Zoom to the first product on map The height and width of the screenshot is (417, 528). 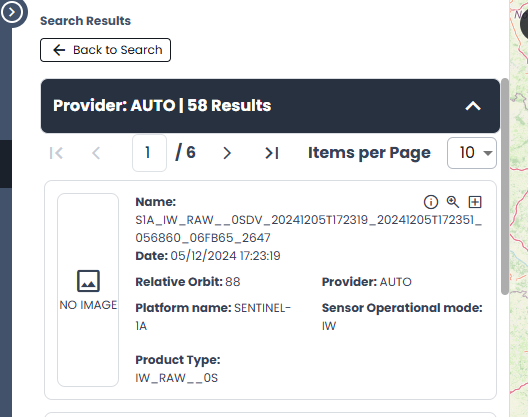click(453, 202)
